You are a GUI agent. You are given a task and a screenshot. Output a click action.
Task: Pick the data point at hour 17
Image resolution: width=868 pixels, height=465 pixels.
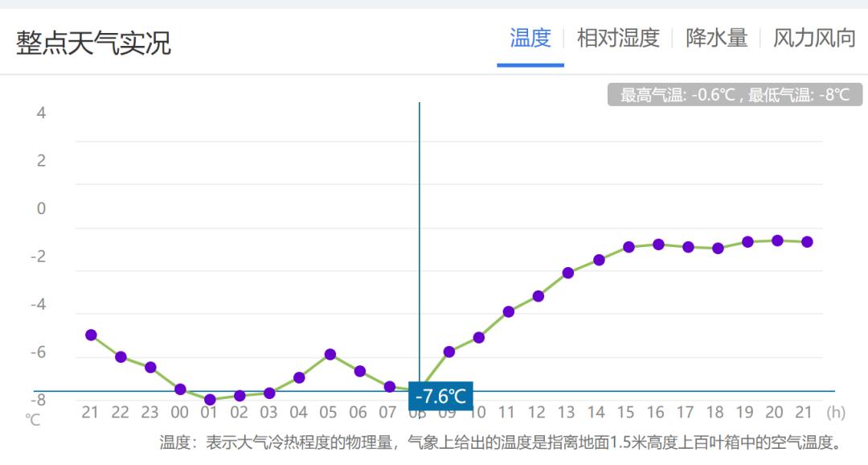coord(688,247)
